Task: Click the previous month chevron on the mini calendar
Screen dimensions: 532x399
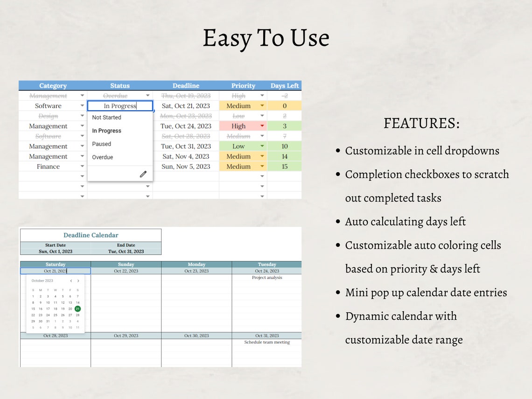Action: pos(71,281)
